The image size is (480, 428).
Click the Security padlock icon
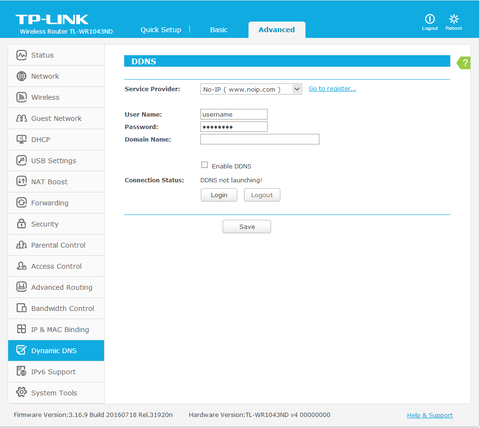coord(21,224)
